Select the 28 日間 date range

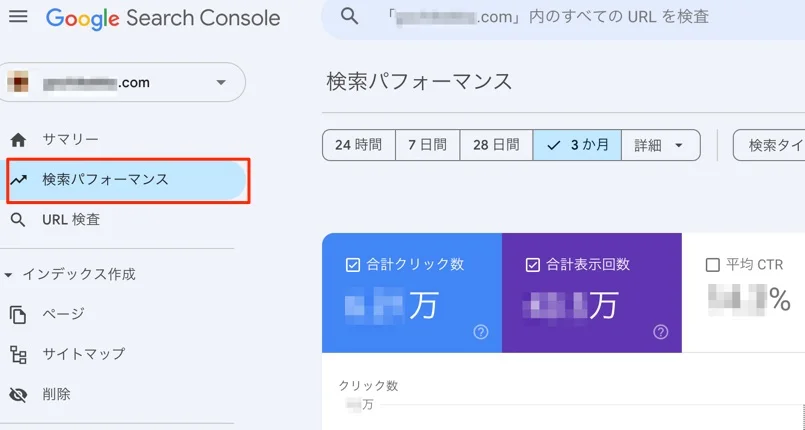click(496, 145)
